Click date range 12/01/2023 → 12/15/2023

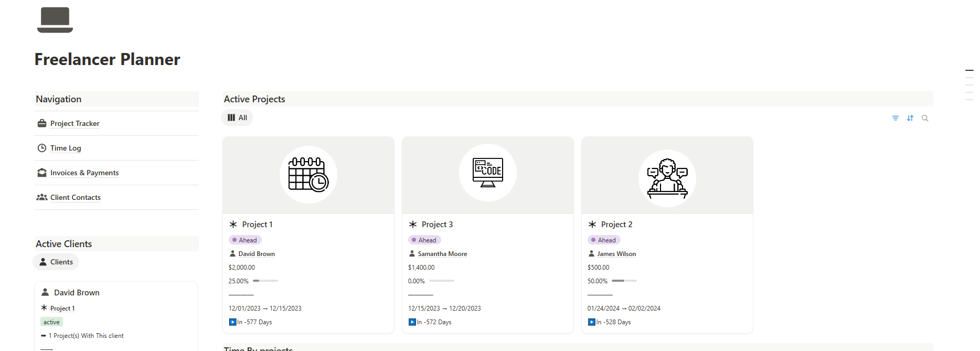265,309
